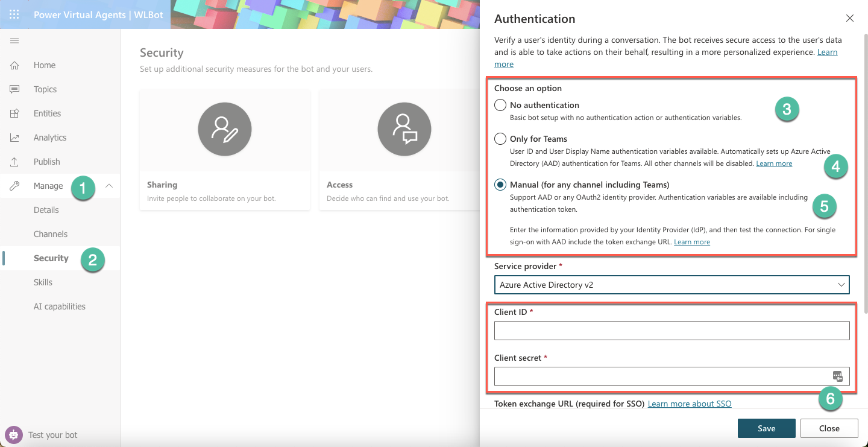Open the app launcher waffle icon

tap(14, 14)
